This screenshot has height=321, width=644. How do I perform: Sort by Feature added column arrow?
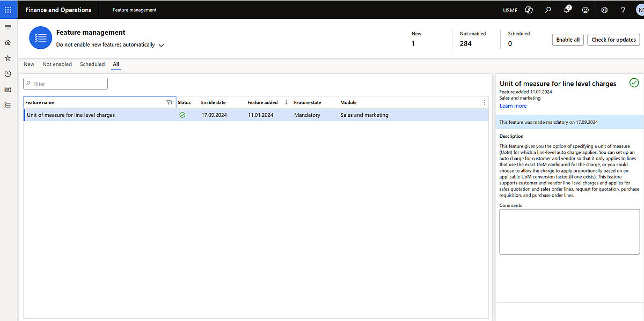(x=286, y=102)
